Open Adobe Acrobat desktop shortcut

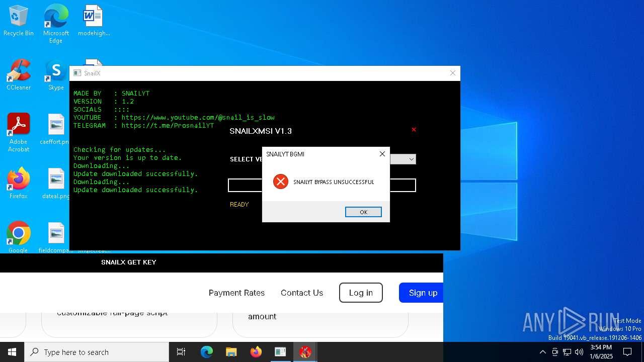pos(19,132)
